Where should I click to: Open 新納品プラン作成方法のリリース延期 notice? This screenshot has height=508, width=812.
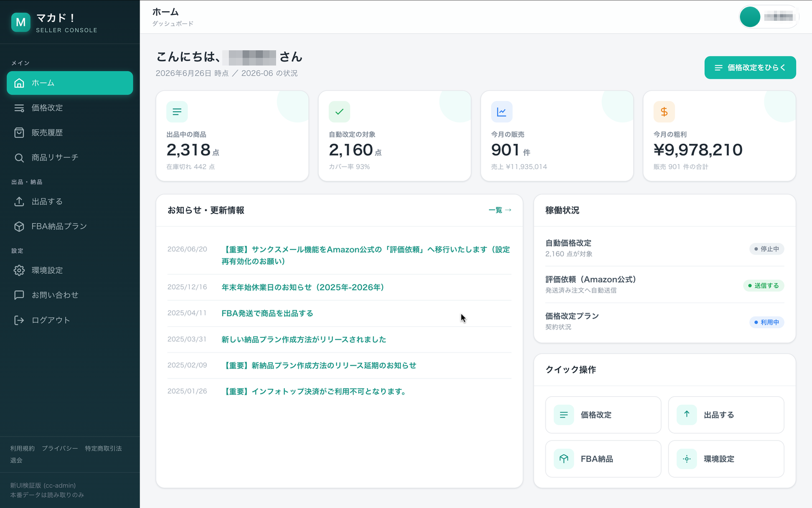[x=319, y=365]
